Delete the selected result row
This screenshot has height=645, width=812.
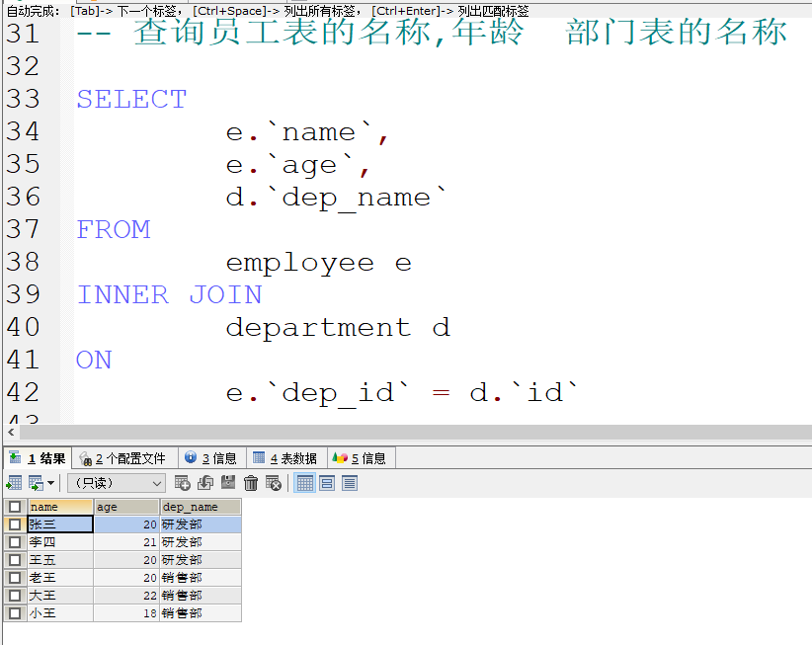(x=250, y=482)
